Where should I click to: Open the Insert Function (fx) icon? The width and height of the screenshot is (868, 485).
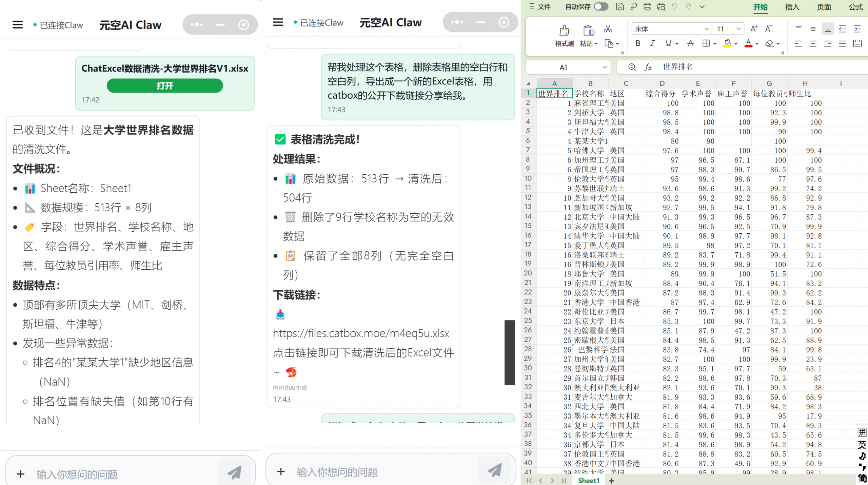[x=648, y=67]
